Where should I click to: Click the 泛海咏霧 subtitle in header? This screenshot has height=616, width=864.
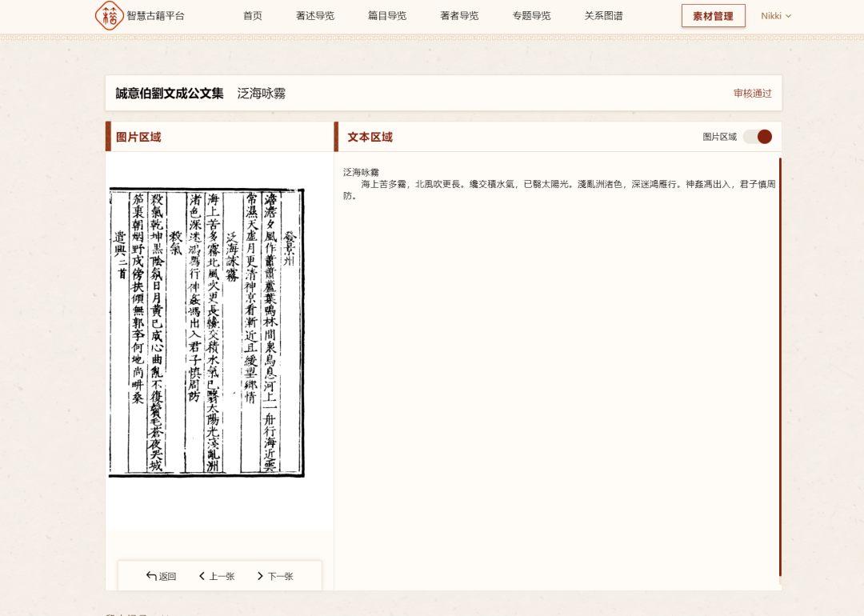pos(262,94)
